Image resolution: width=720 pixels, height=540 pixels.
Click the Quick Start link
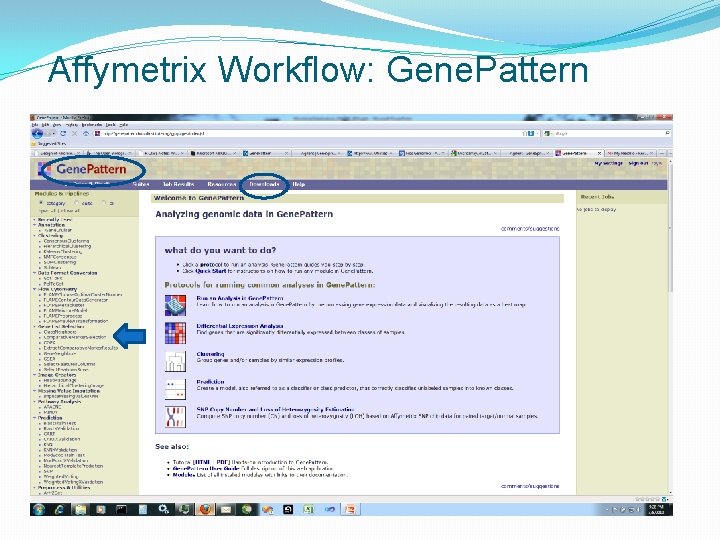(210, 271)
